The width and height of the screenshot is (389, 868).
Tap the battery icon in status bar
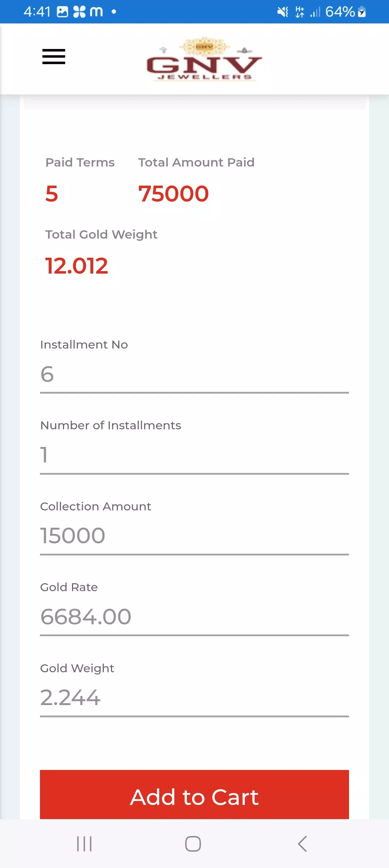[x=362, y=12]
